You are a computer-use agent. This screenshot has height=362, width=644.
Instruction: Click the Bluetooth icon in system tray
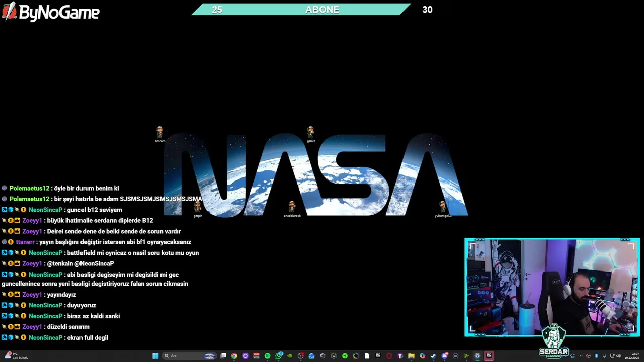click(596, 356)
